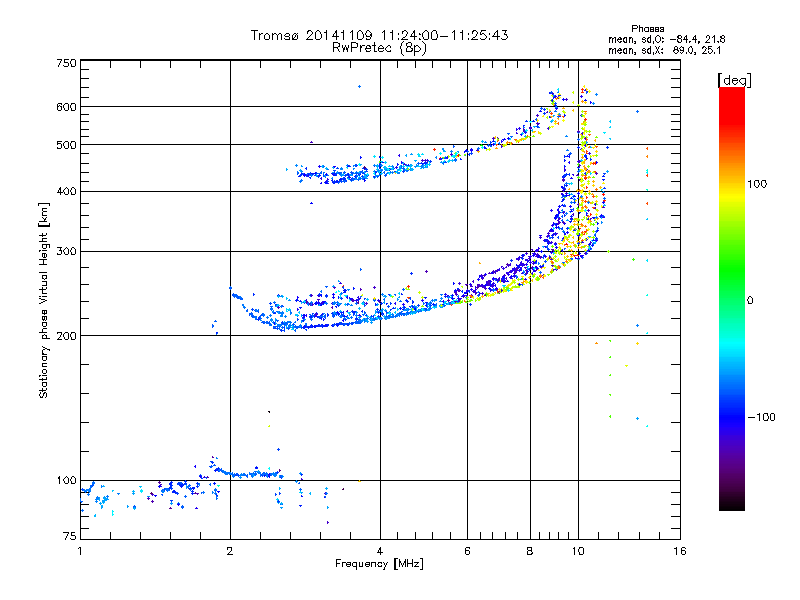Click the y-axis tick label '500'

click(x=66, y=145)
